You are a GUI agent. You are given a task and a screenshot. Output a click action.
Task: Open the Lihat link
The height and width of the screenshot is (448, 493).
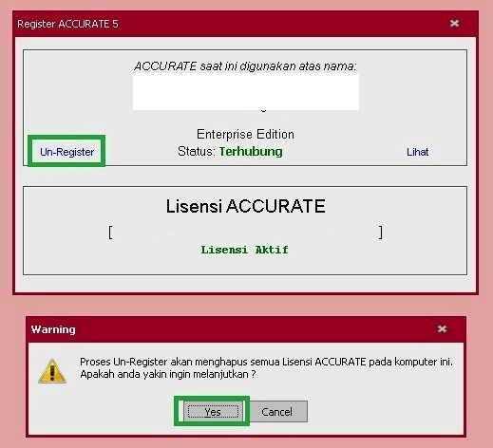(417, 152)
